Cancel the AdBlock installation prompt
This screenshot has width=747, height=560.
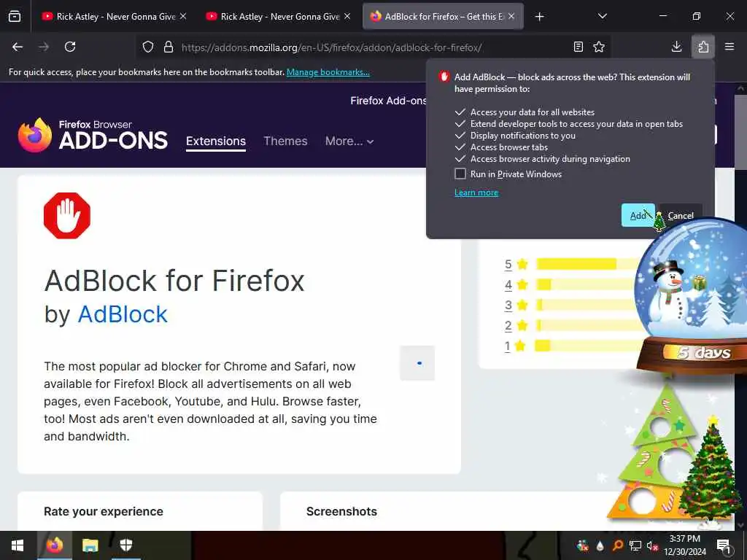pos(681,215)
